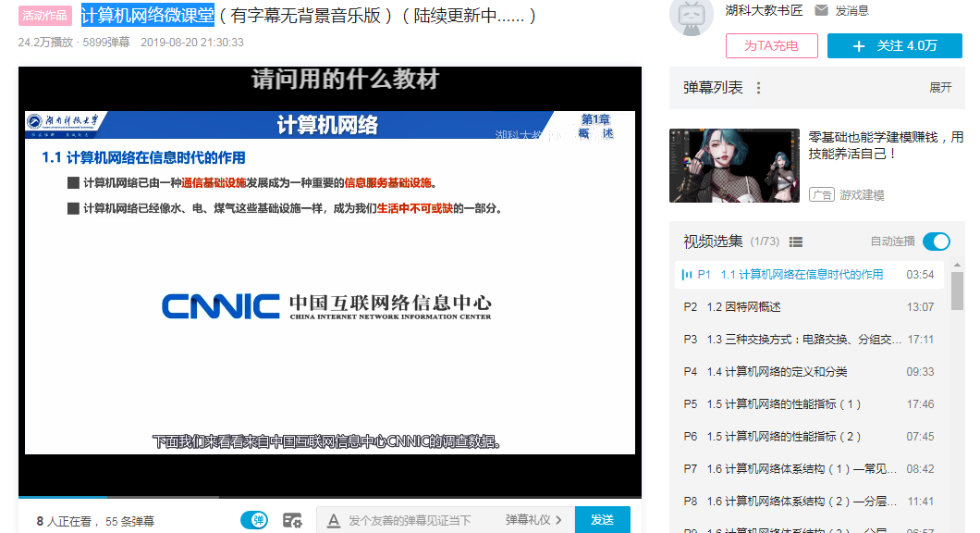Open danmaku font style 'A' icon
The image size is (980, 533).
(x=334, y=520)
